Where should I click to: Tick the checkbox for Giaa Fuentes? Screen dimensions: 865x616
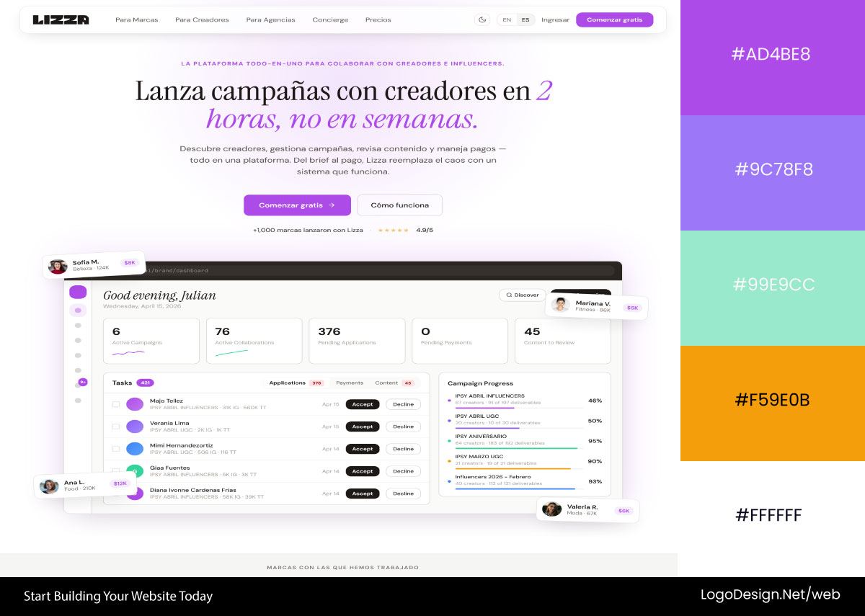[x=116, y=471]
